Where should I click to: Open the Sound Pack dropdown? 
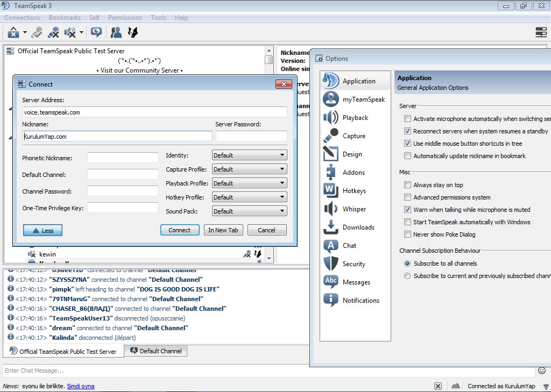click(x=250, y=211)
